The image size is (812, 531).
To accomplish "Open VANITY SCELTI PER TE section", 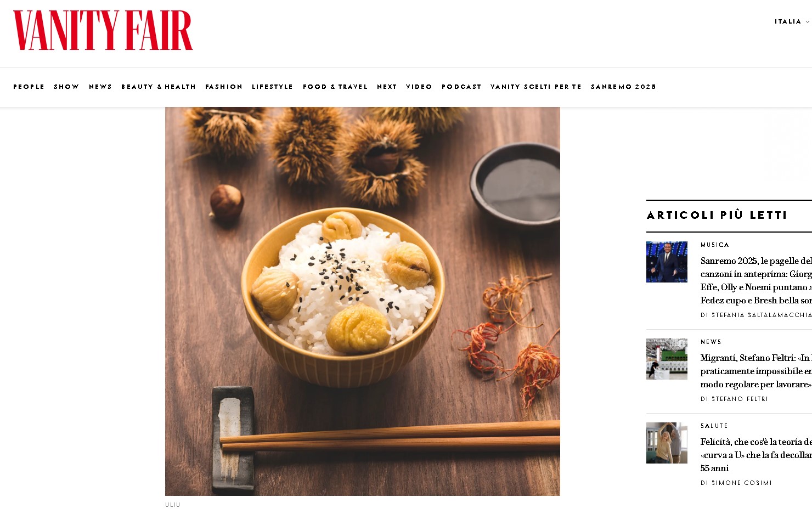I will click(536, 87).
